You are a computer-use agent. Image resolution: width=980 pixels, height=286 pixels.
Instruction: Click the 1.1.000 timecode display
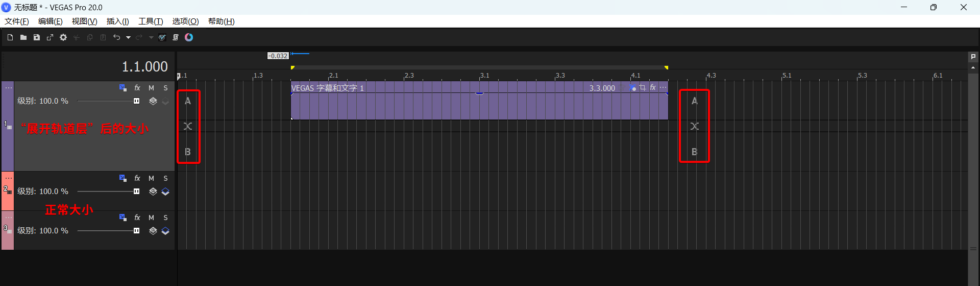(144, 67)
